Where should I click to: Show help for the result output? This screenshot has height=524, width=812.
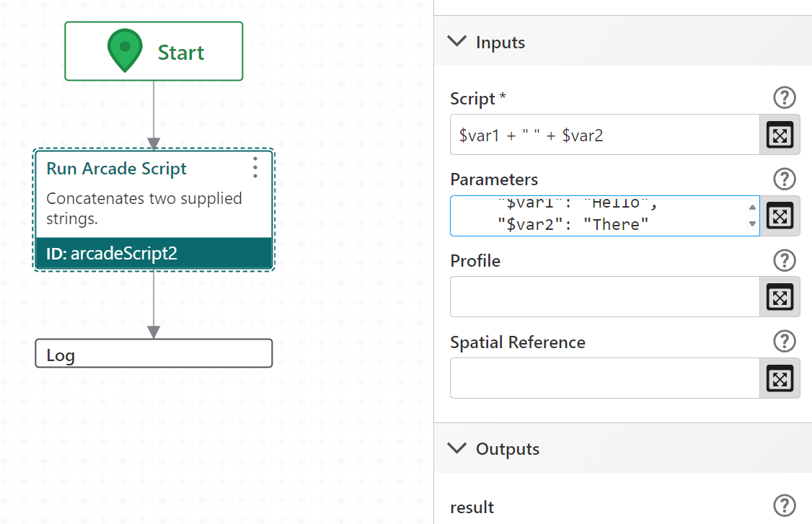tap(784, 506)
